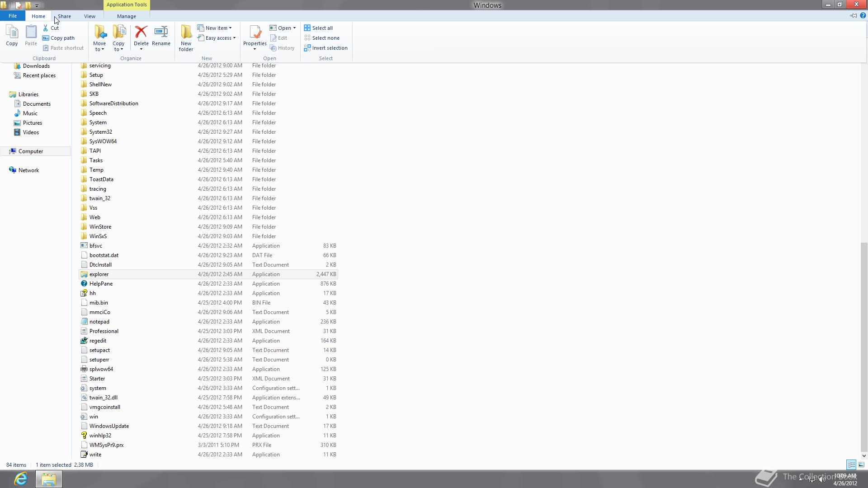Switch to the View ribbon tab
The height and width of the screenshot is (488, 868).
tap(90, 16)
